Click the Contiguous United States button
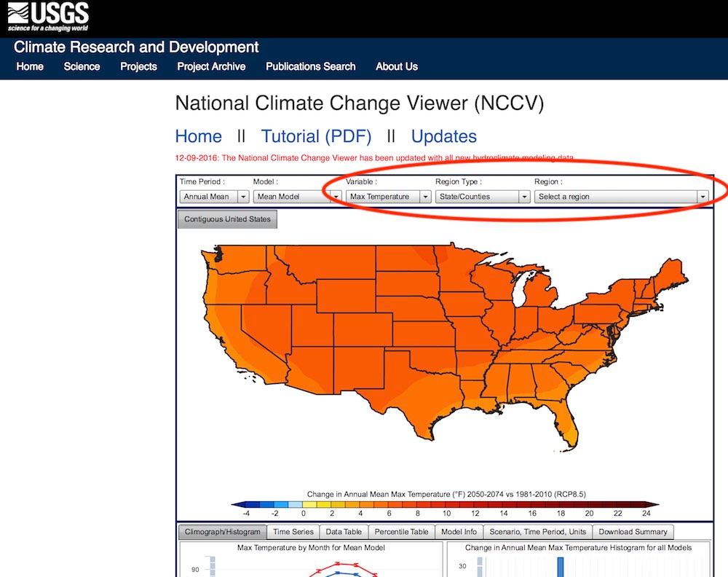Image resolution: width=728 pixels, height=577 pixels. (x=227, y=219)
